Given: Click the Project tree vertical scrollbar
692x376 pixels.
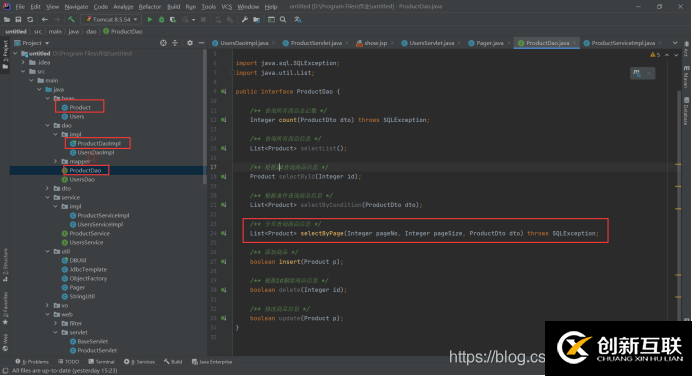Looking at the screenshot, I should [205, 117].
